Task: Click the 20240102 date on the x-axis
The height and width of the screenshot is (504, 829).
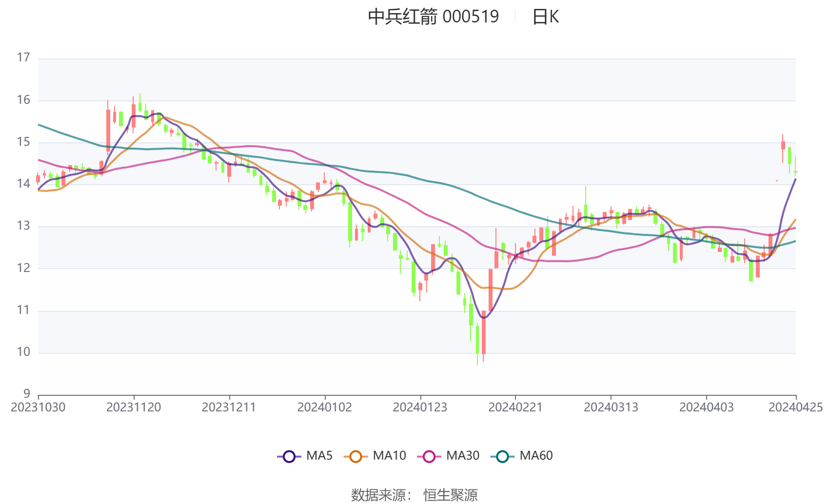Action: [x=325, y=407]
